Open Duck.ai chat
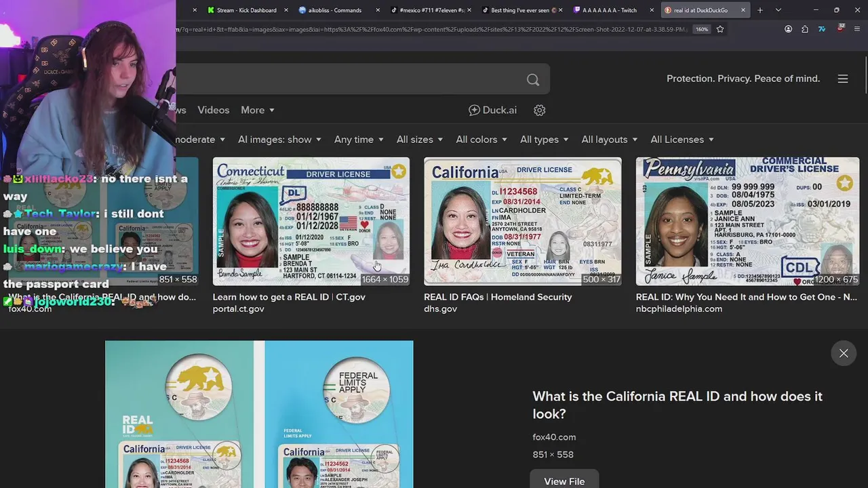The width and height of the screenshot is (868, 488). [x=493, y=110]
